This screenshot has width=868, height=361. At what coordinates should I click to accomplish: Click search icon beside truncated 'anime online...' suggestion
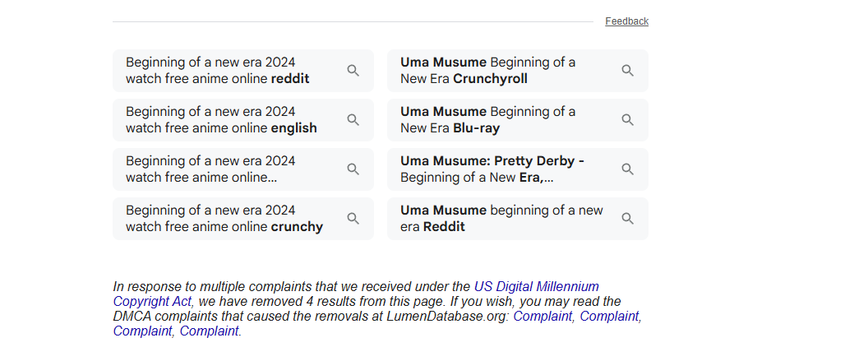353,169
